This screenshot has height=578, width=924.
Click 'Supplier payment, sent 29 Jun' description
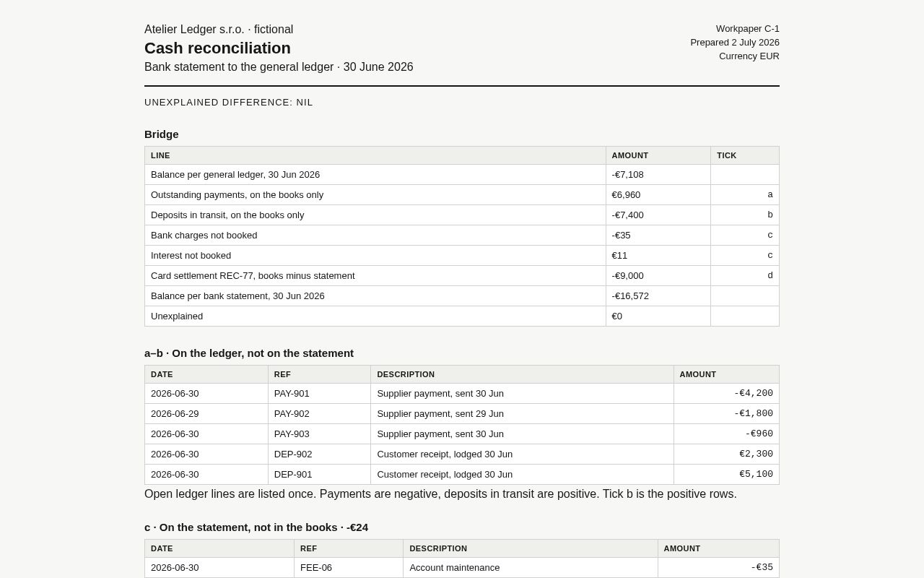440,414
